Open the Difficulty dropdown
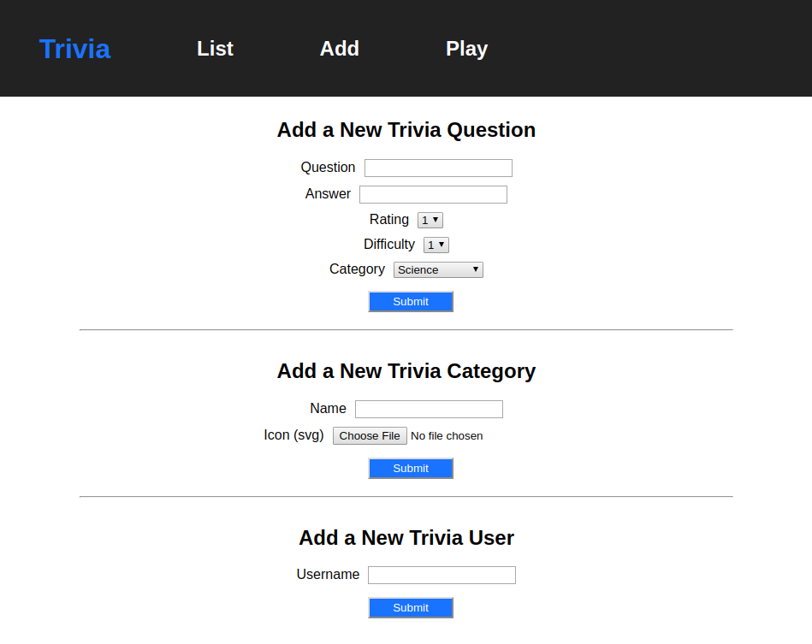 click(x=436, y=245)
